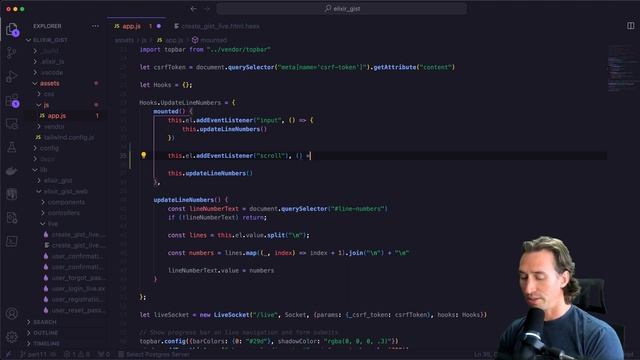Open the Manage gear icon

point(12,337)
